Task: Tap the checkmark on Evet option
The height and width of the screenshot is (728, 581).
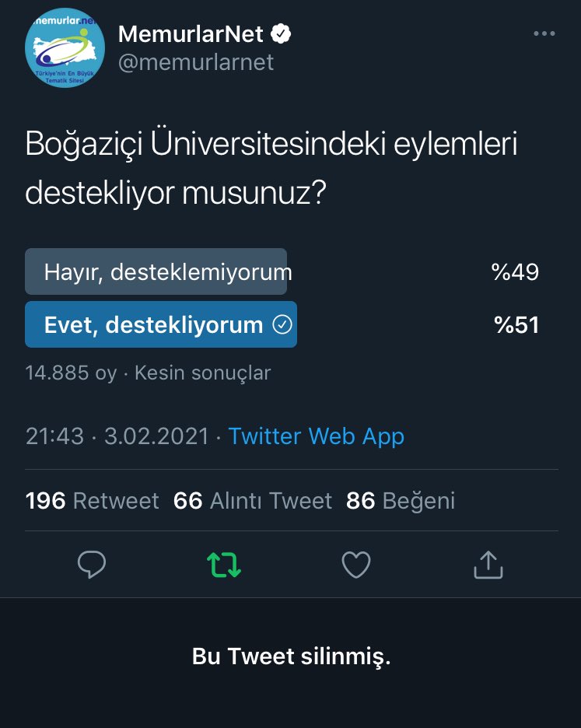Action: click(282, 324)
